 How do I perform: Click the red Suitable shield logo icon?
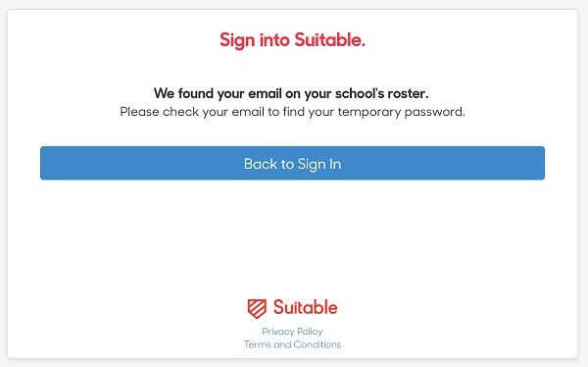257,308
